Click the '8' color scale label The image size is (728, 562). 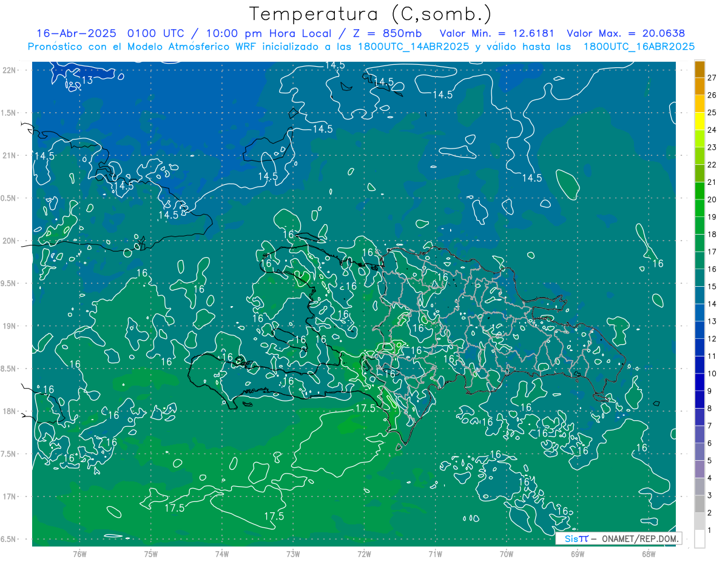coord(710,409)
